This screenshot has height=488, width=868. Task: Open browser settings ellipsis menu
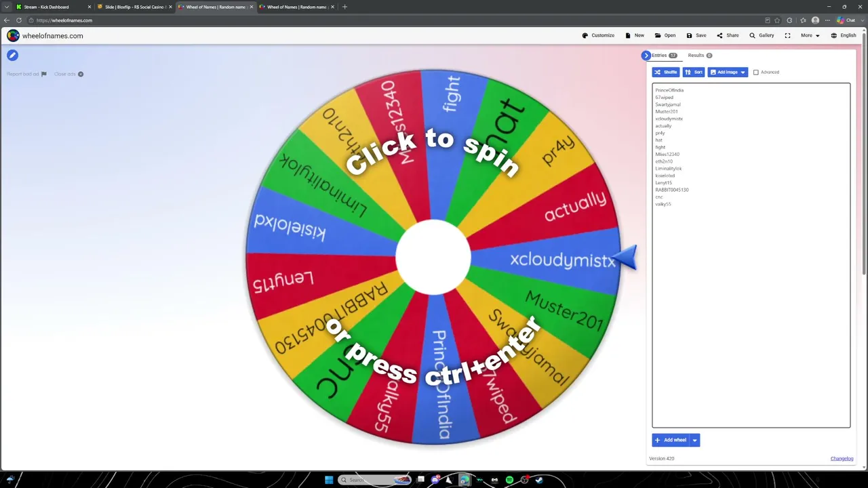click(827, 20)
